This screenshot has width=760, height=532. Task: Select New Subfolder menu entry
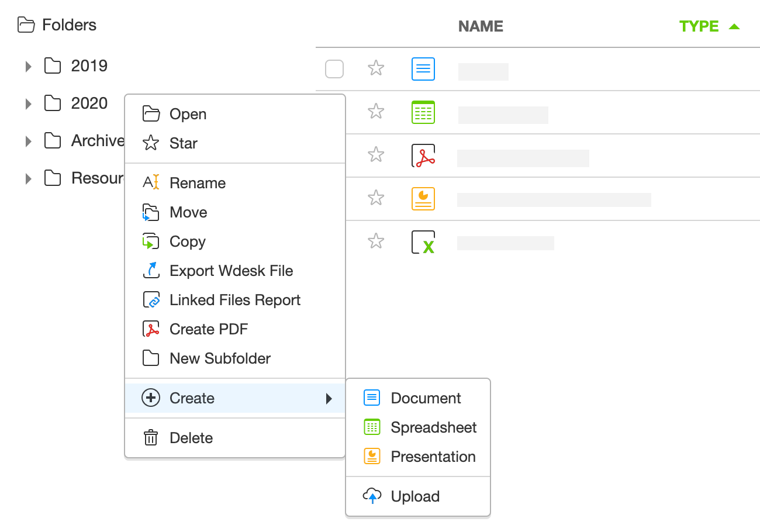click(220, 358)
